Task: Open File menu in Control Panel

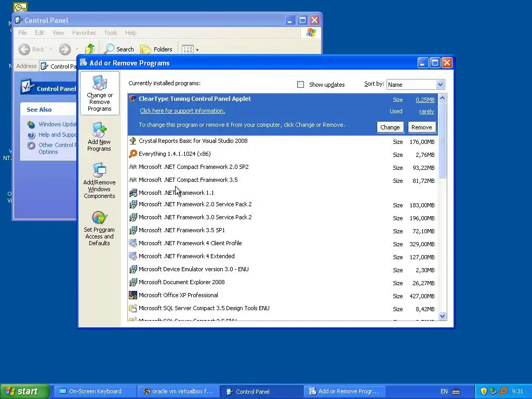Action: tap(22, 33)
